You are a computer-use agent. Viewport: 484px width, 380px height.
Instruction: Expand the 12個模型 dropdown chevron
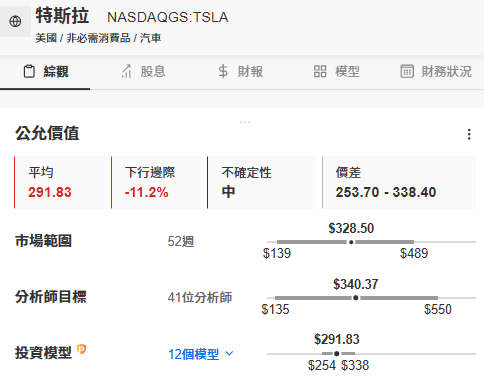pyautogui.click(x=229, y=353)
